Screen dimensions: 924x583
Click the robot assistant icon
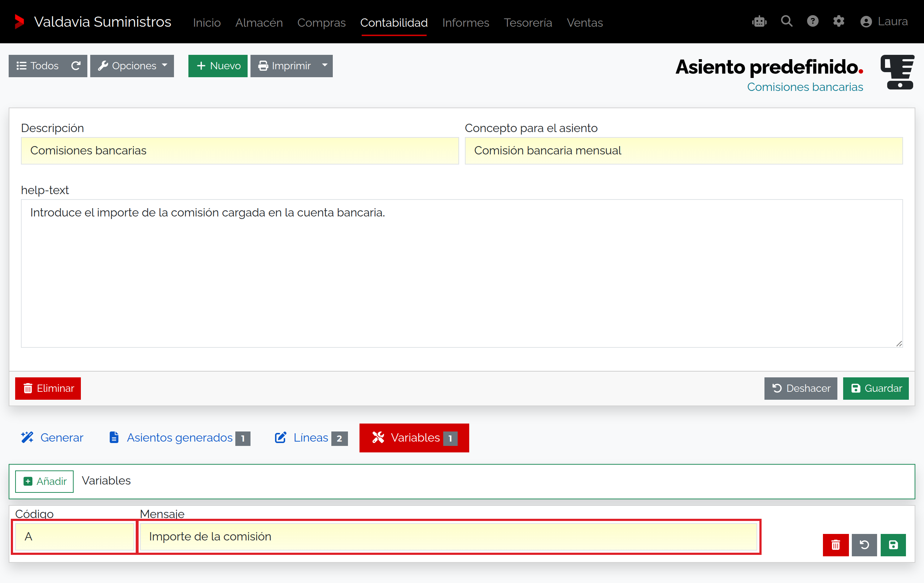759,22
